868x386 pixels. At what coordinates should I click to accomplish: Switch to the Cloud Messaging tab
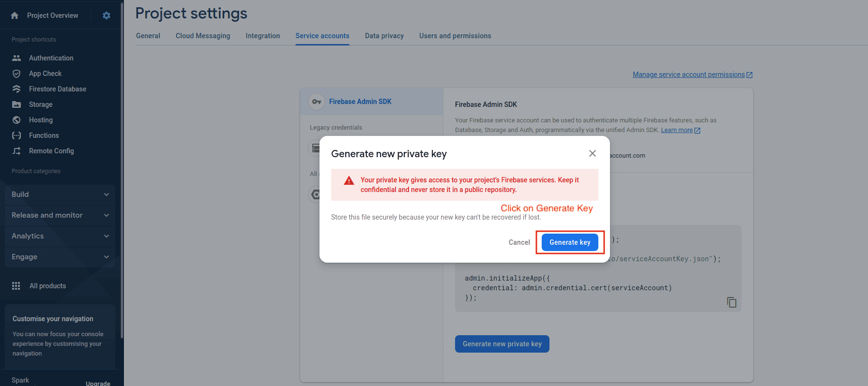pos(203,36)
